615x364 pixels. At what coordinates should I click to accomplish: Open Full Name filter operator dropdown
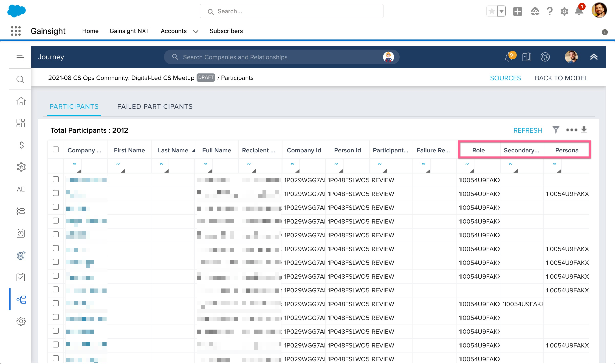point(204,165)
